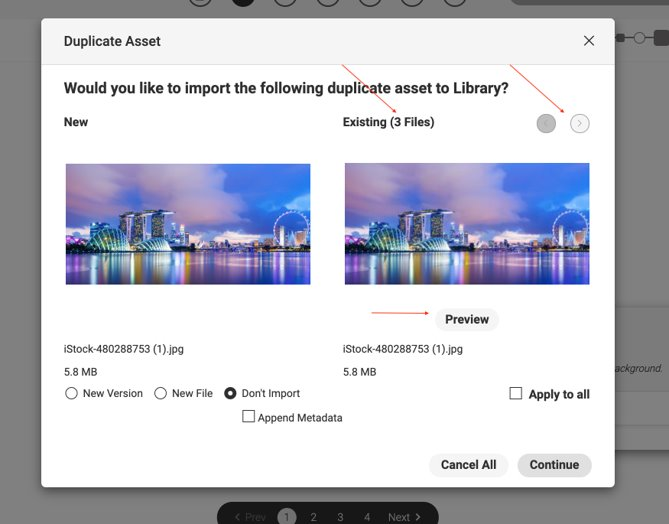Click the Cancel All button
This screenshot has width=669, height=524.
pyautogui.click(x=468, y=465)
